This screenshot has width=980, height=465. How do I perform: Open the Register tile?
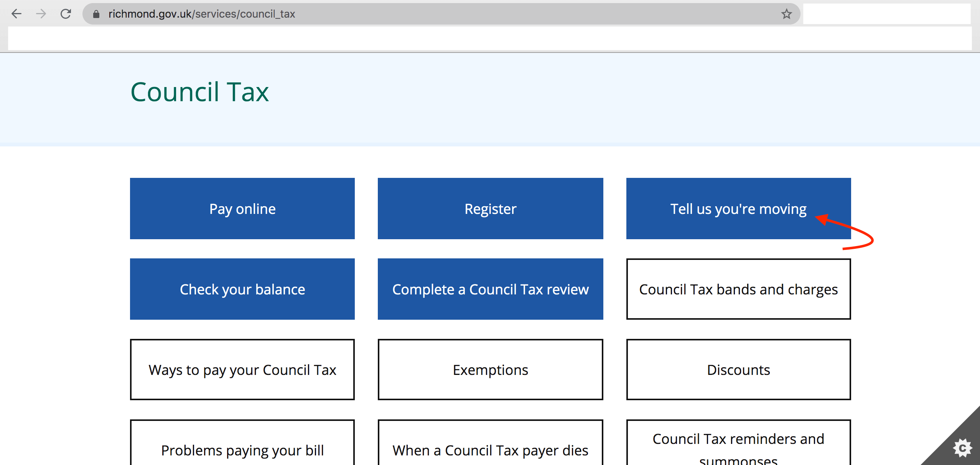[x=490, y=209]
